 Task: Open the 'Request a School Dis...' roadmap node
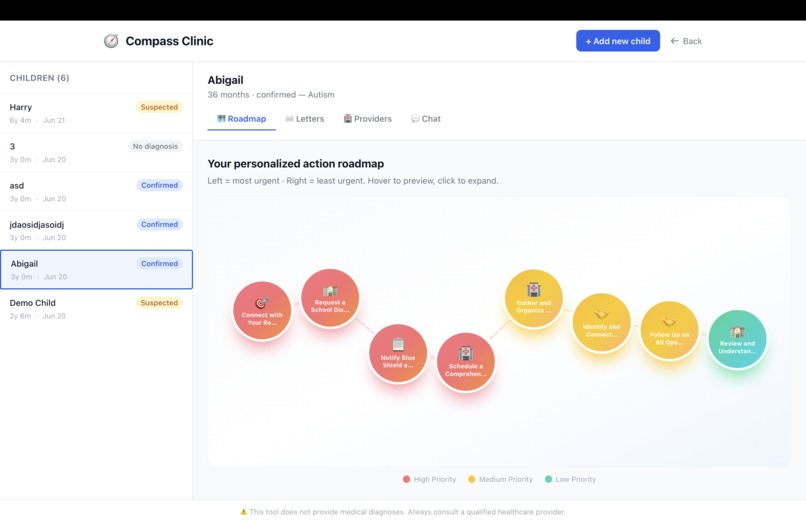[x=330, y=298]
